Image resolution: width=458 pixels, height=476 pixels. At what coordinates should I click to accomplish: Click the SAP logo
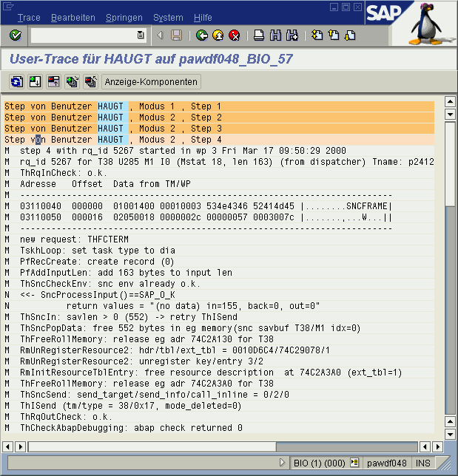click(x=383, y=13)
